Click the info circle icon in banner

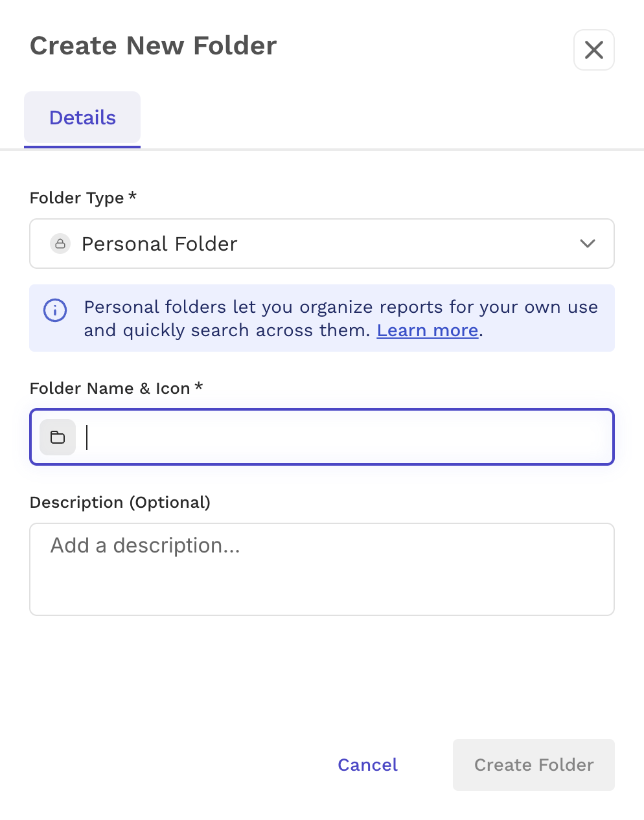pos(55,310)
